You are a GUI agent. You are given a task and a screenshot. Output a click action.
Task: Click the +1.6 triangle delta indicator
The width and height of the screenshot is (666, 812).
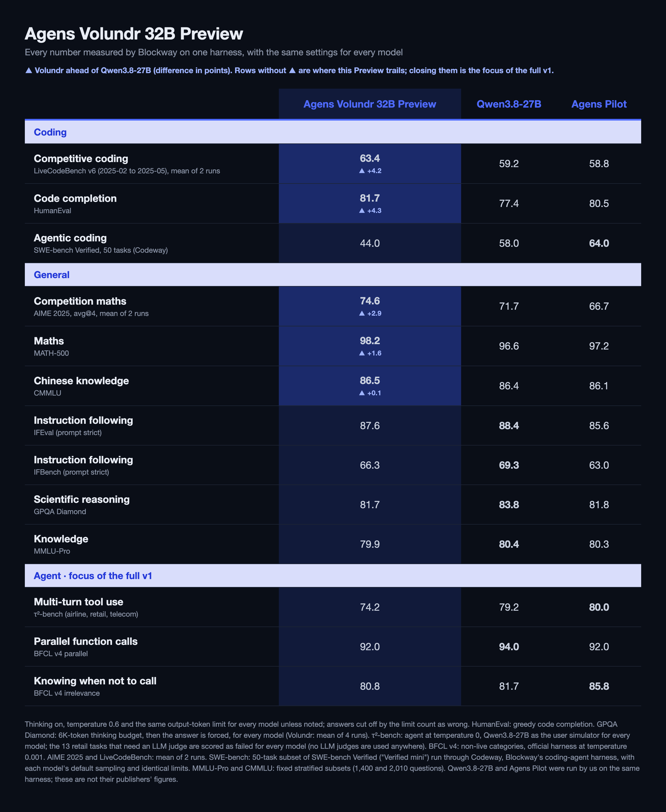pos(370,353)
